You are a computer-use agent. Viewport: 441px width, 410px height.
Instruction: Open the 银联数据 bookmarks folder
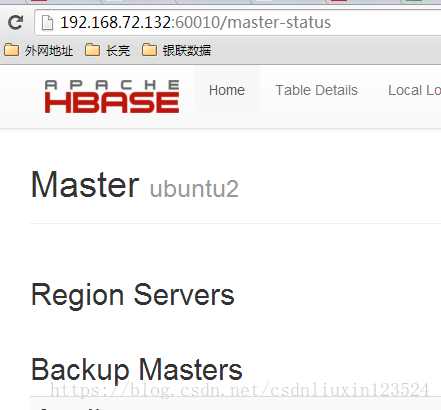pyautogui.click(x=176, y=51)
